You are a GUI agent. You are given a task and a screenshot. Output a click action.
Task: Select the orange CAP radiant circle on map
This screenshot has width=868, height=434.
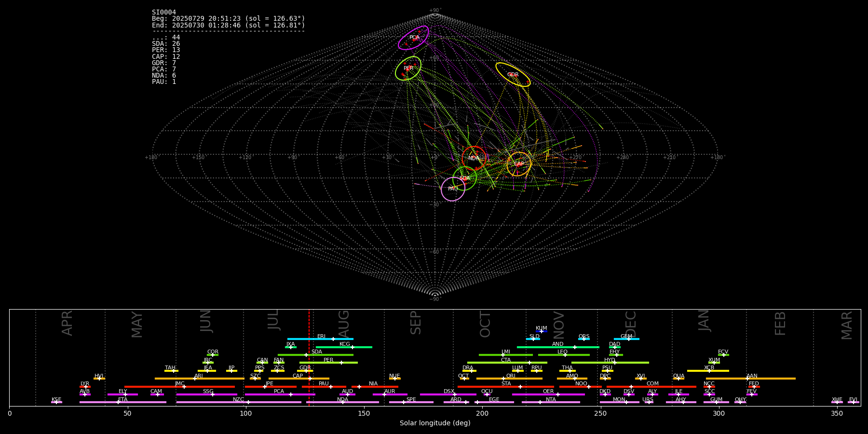click(519, 164)
